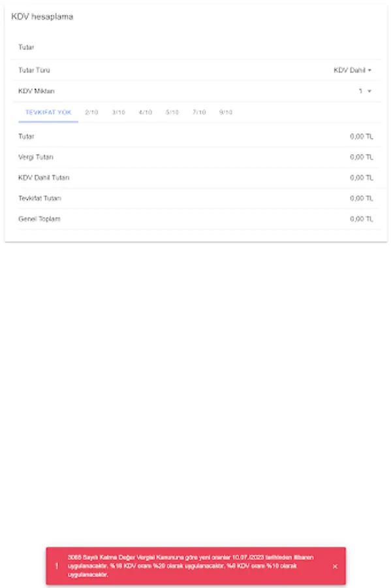Expand the KDV Dahil selector arrow

tap(369, 69)
